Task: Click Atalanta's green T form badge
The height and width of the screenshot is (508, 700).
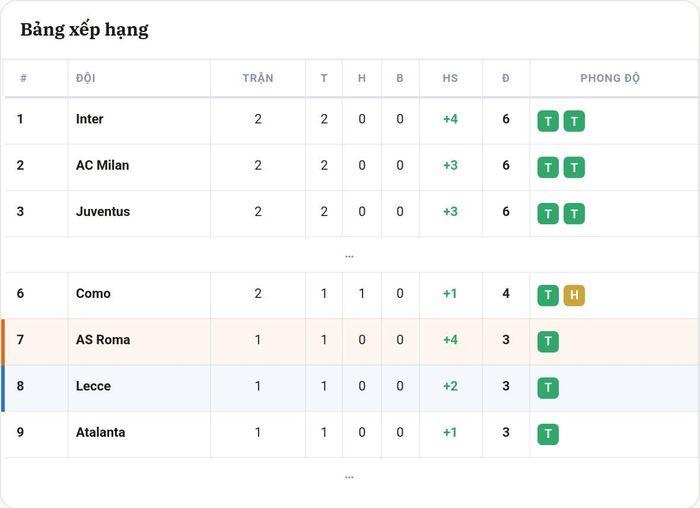Action: tap(548, 434)
